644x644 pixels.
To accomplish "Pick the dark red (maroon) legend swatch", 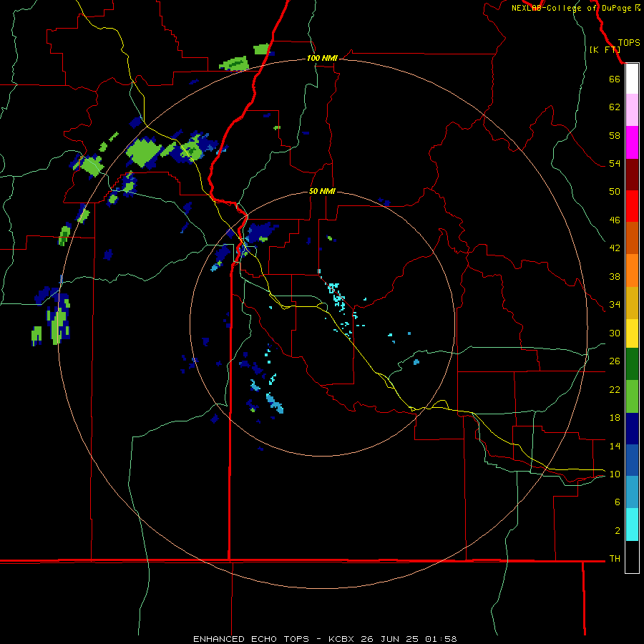I will click(632, 175).
